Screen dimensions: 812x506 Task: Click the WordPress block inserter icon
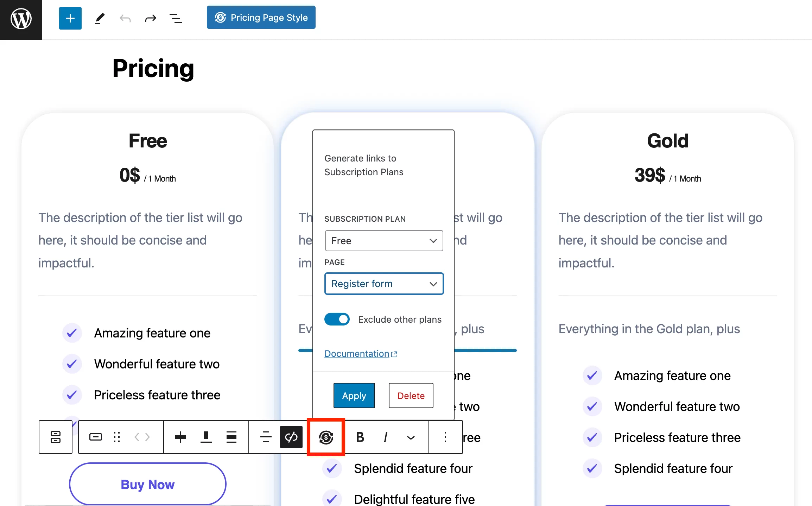click(69, 18)
